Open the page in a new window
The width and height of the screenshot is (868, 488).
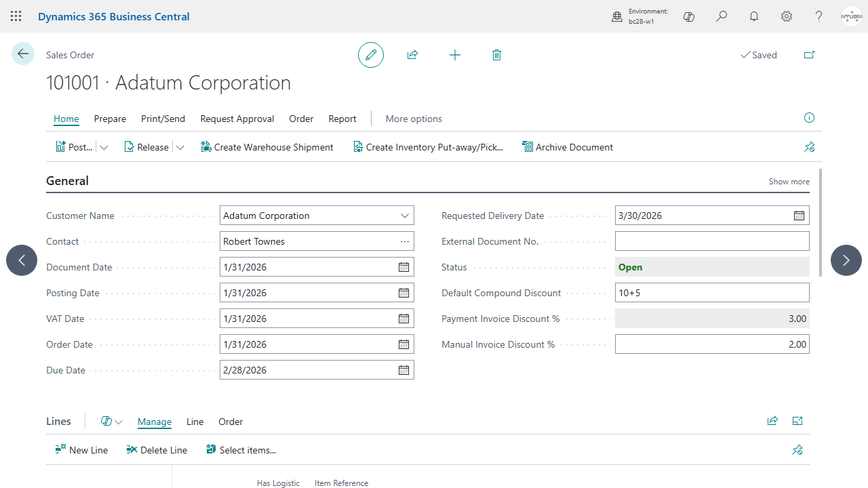809,55
